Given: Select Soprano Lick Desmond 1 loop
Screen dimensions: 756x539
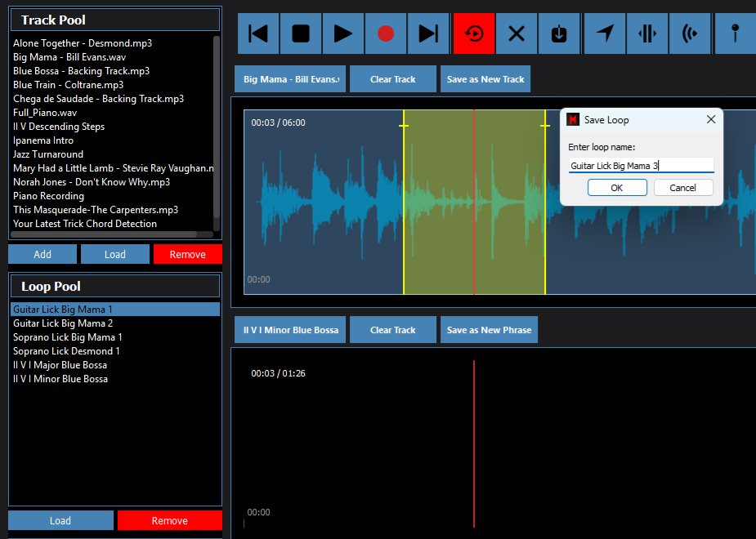Looking at the screenshot, I should [x=66, y=351].
